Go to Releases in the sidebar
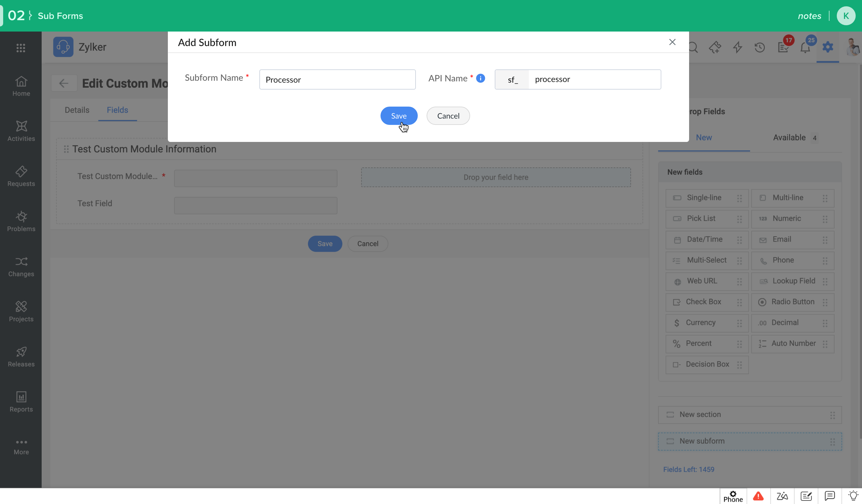Viewport: 862px width, 504px height. point(21,357)
